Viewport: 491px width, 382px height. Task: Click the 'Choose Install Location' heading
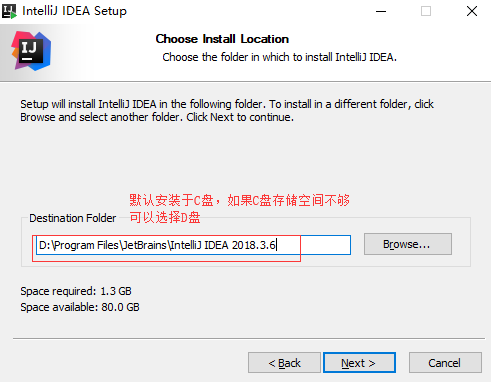pyautogui.click(x=222, y=39)
